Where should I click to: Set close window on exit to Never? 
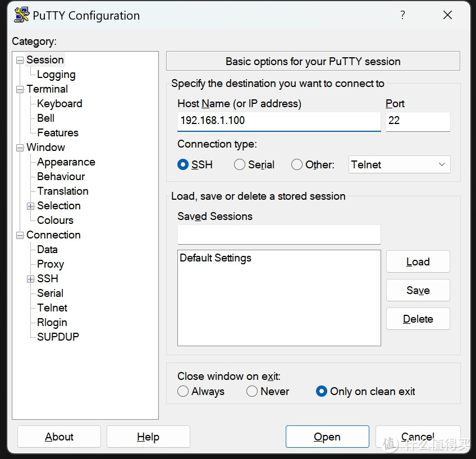pyautogui.click(x=252, y=391)
